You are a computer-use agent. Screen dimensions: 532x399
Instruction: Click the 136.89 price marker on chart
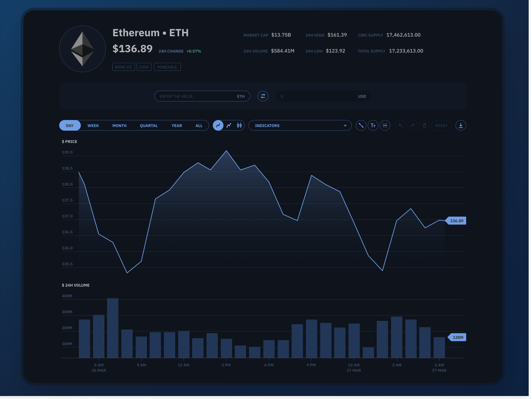click(x=456, y=221)
